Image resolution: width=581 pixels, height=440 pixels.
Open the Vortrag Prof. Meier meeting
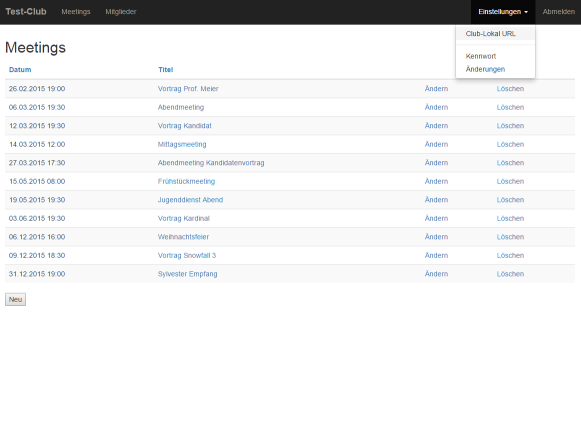point(188,89)
